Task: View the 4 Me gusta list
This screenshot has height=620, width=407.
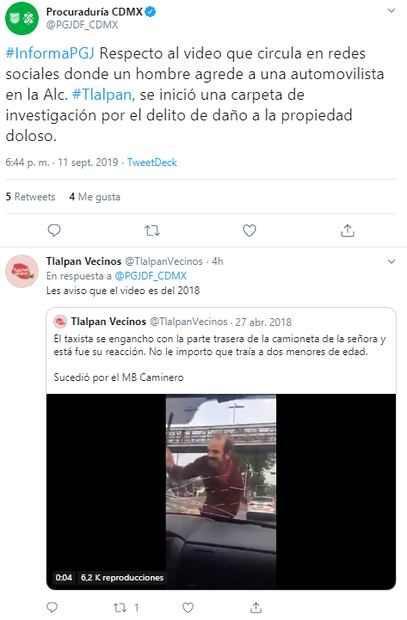Action: click(x=95, y=197)
